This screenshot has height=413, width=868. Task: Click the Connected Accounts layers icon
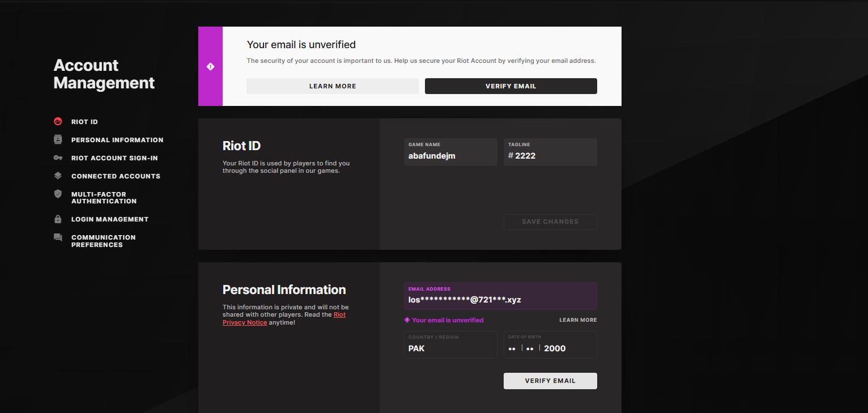(58, 176)
